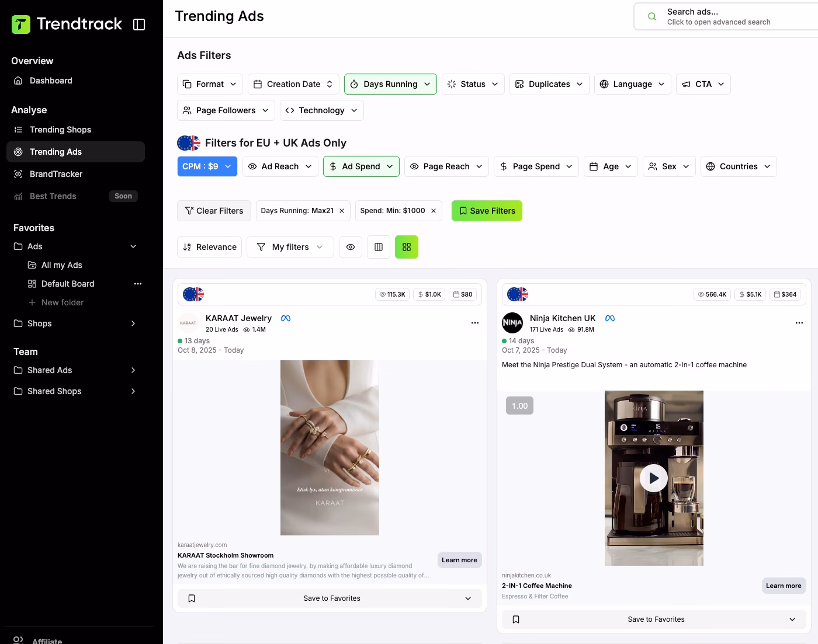This screenshot has height=644, width=818.
Task: Open the Learn more link on Ninja Kitchen ad
Action: coord(784,586)
